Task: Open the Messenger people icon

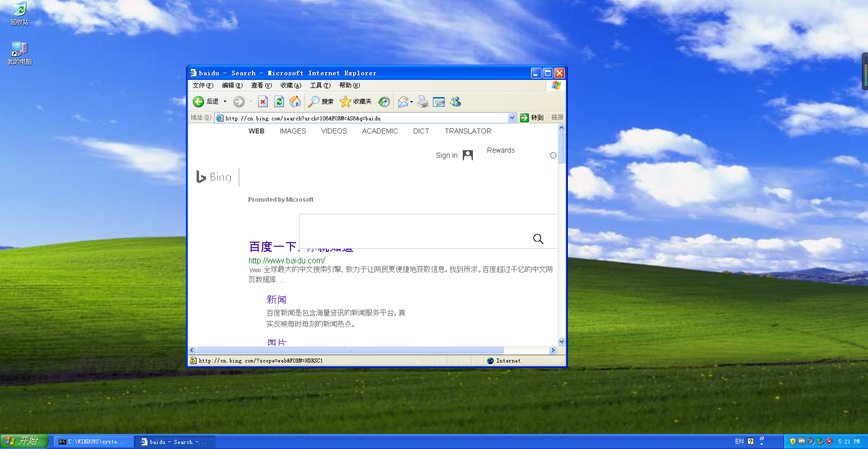Action: click(x=455, y=102)
